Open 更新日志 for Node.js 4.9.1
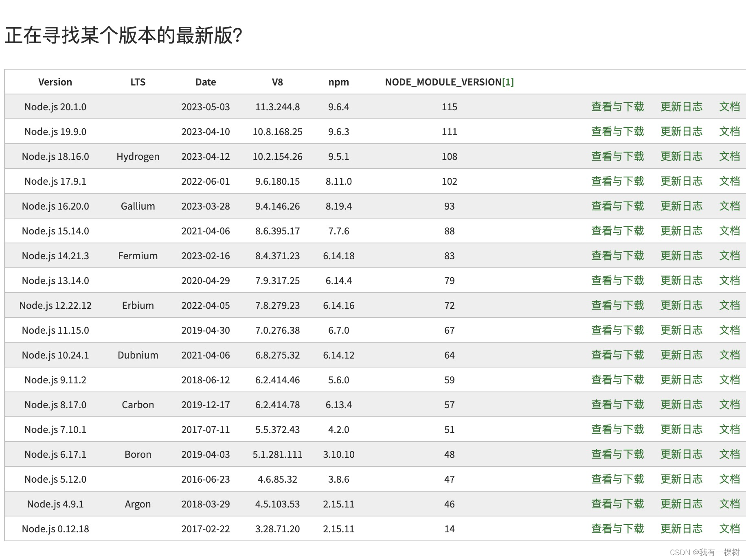The image size is (746, 560). coord(682,504)
